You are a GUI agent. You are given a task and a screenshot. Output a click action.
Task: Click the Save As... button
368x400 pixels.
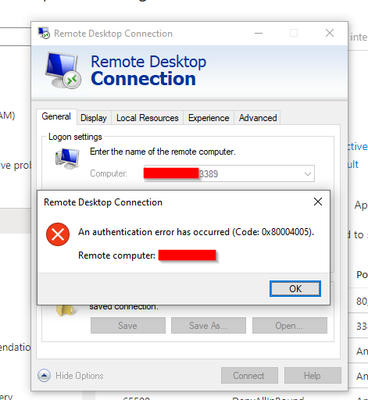(x=208, y=325)
